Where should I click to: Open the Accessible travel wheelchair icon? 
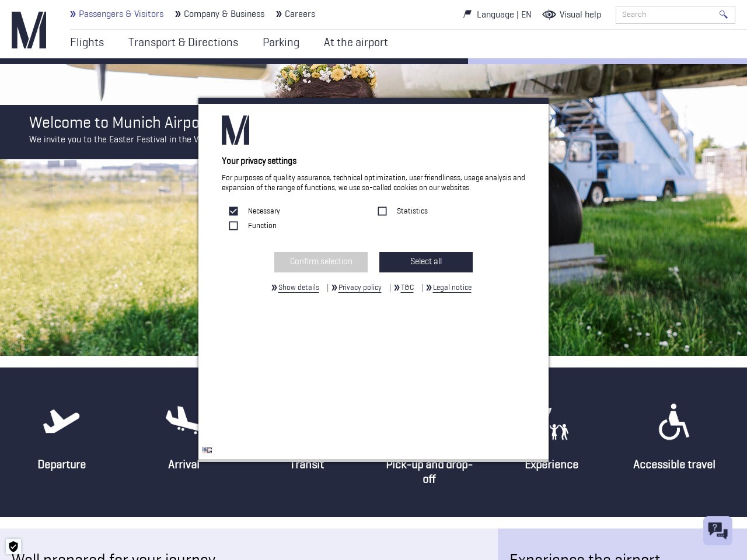point(674,422)
